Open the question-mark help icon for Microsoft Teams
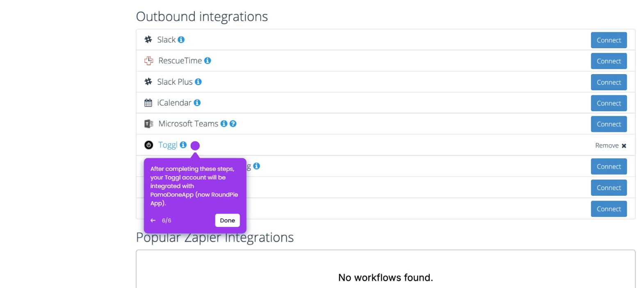Image resolution: width=644 pixels, height=288 pixels. pyautogui.click(x=233, y=124)
